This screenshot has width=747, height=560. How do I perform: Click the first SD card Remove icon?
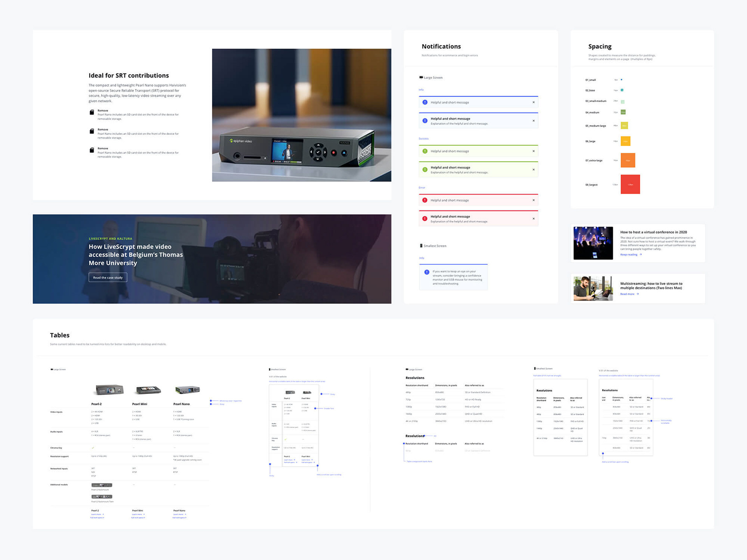click(92, 112)
